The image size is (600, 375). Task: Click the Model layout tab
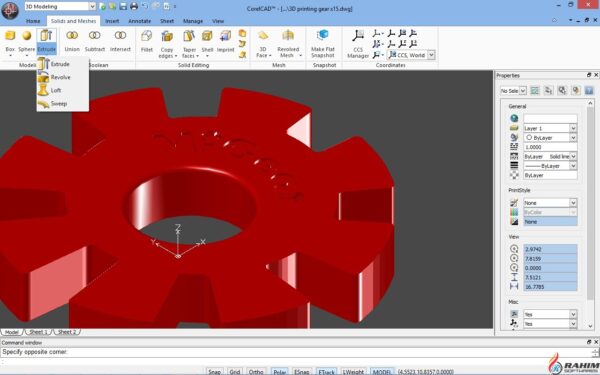point(11,332)
